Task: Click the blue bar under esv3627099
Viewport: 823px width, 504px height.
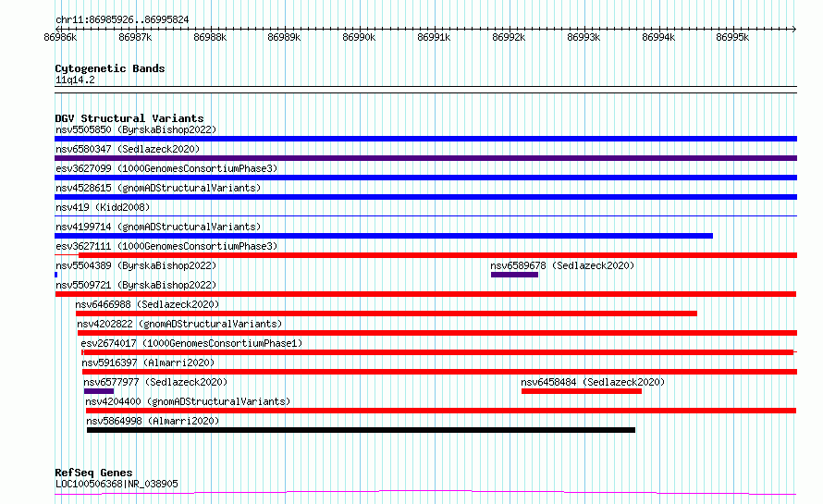Action: (425, 178)
